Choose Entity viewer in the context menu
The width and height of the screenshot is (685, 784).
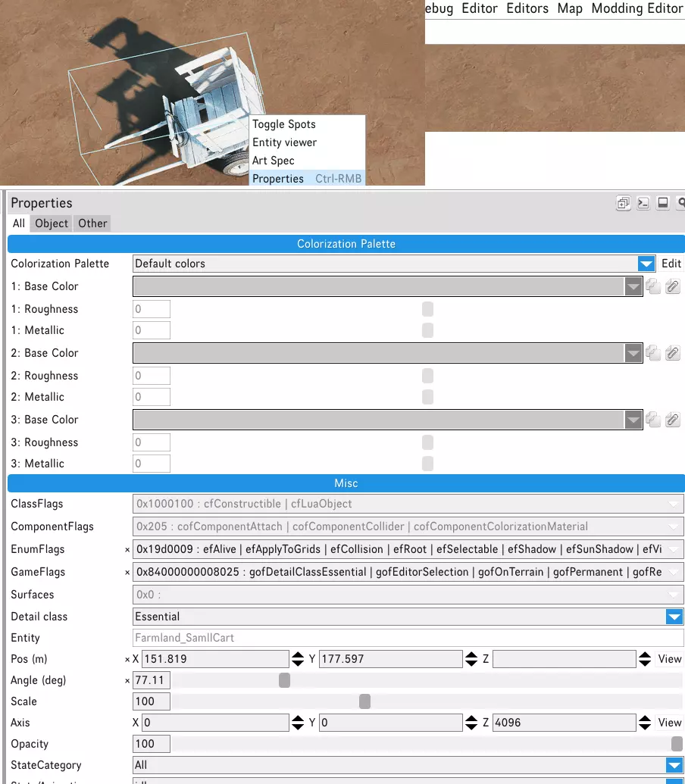tap(307, 142)
